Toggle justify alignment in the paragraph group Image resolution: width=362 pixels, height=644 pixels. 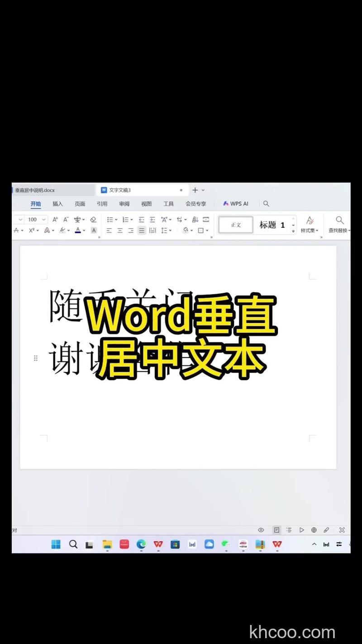tap(141, 230)
